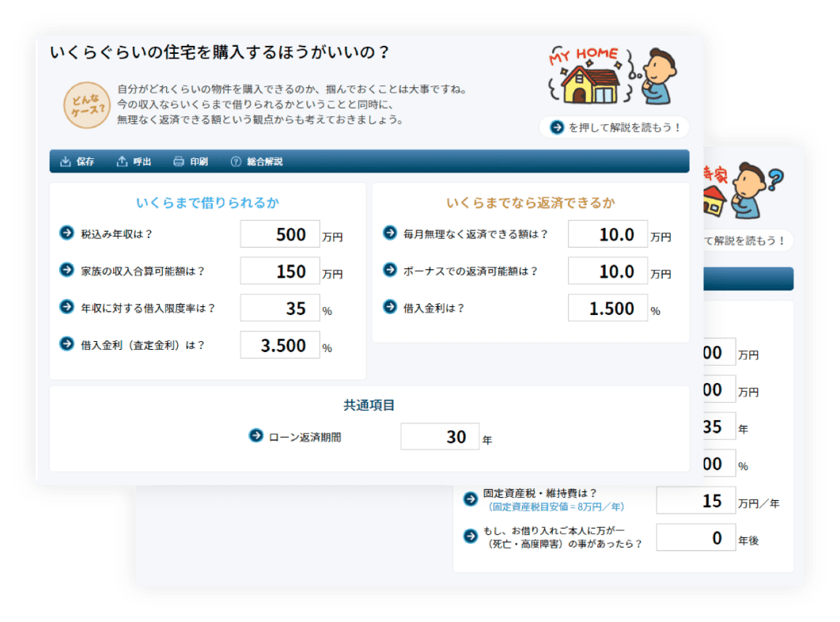
Task: Click the どんなケース？ badge
Action: (85, 105)
